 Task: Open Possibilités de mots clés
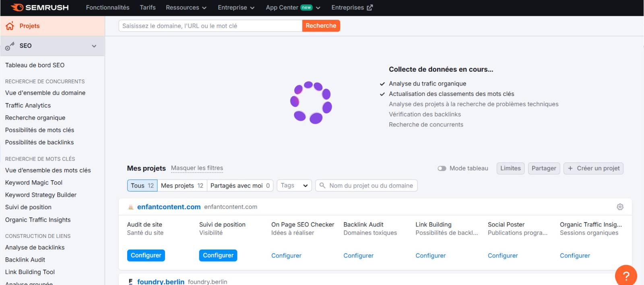pyautogui.click(x=39, y=130)
